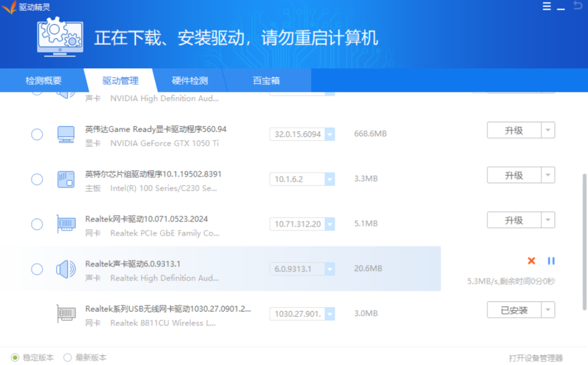
Task: Expand the 升级 dropdown arrow for Intel chipset
Action: [549, 174]
